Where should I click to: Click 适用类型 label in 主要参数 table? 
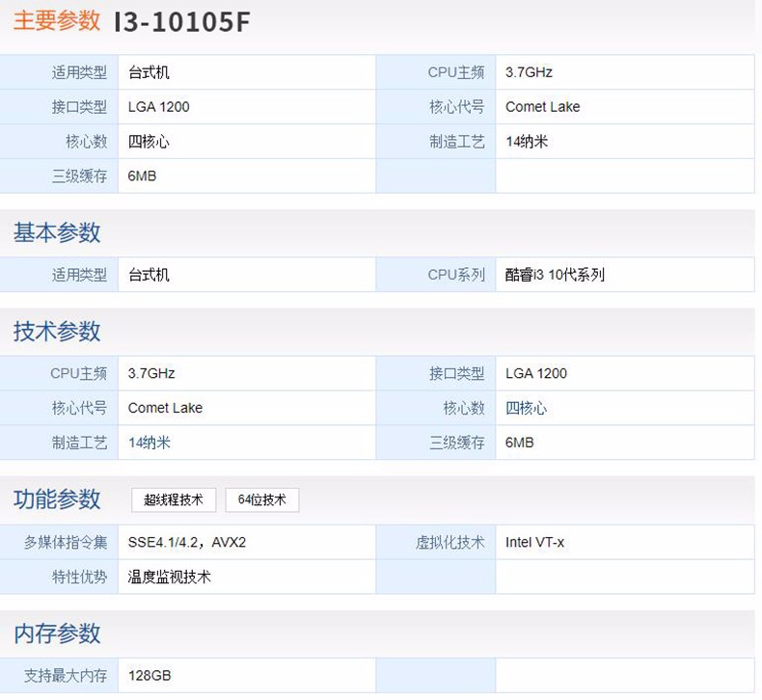coord(80,72)
